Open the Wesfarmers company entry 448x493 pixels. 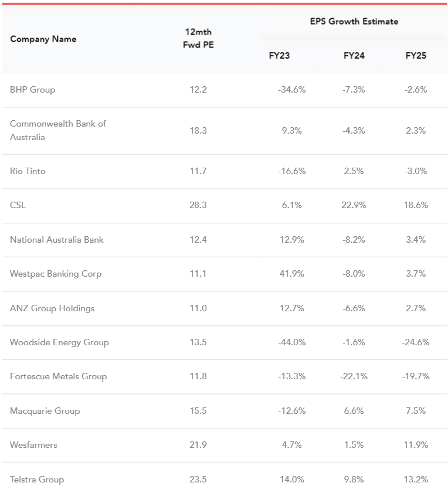point(34,445)
